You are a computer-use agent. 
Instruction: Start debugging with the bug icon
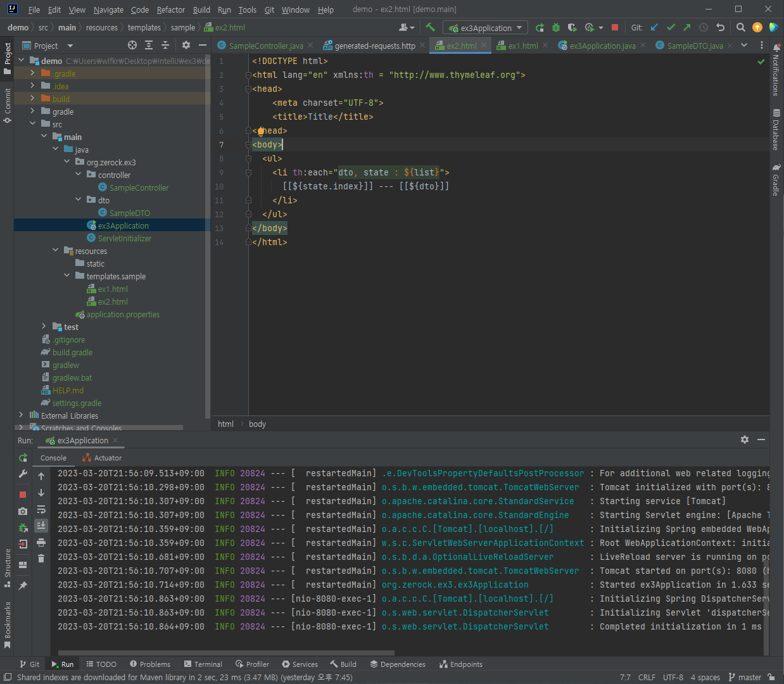556,27
